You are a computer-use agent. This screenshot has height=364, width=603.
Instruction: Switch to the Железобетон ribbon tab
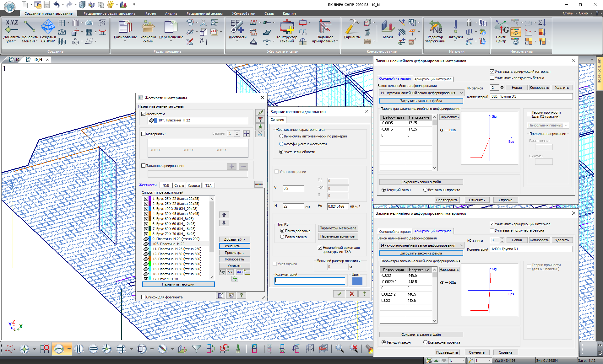(244, 13)
